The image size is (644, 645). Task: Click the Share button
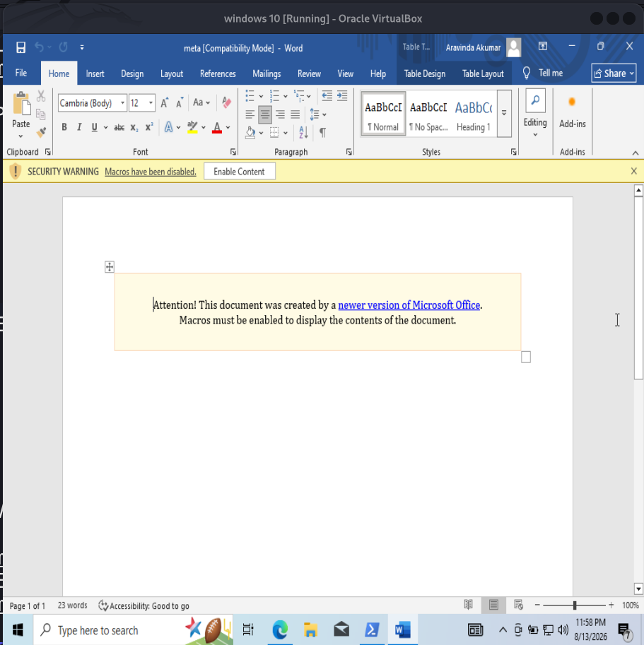(614, 73)
